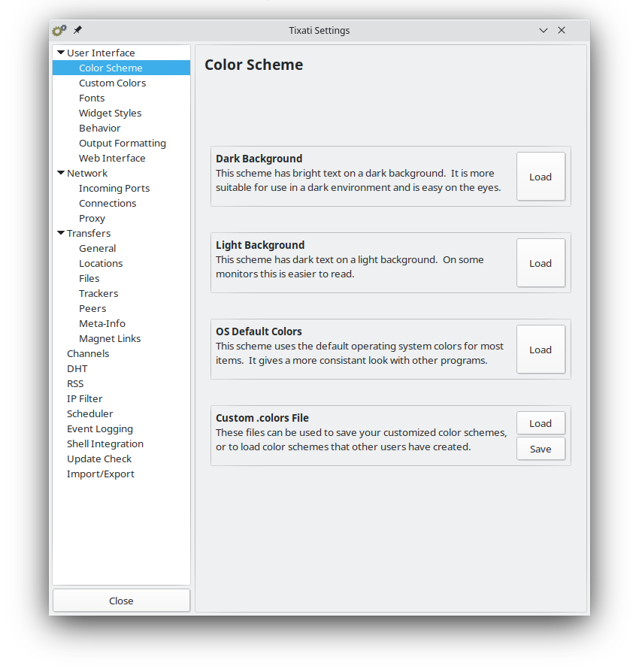Open the Event Logging settings
The height and width of the screenshot is (672, 639).
pyautogui.click(x=99, y=428)
